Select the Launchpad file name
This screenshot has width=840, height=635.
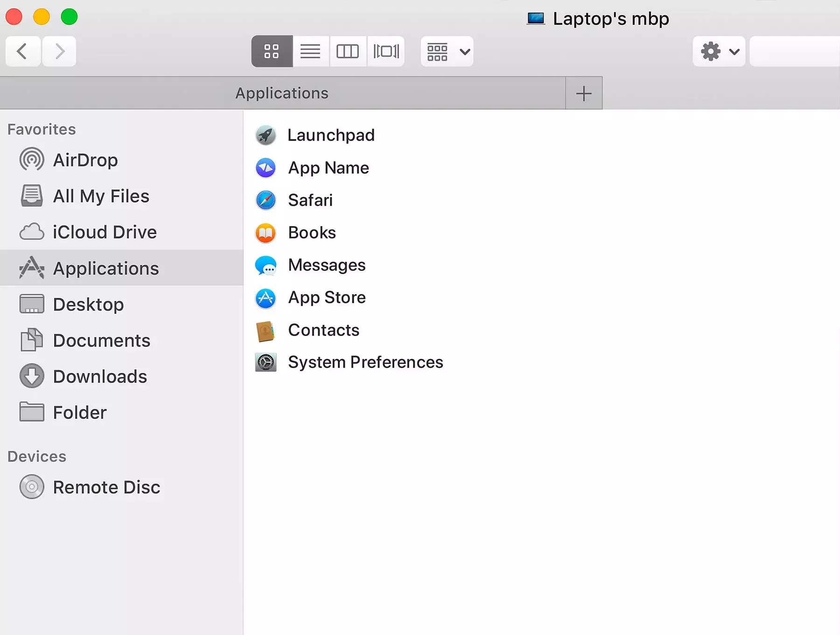pyautogui.click(x=331, y=135)
